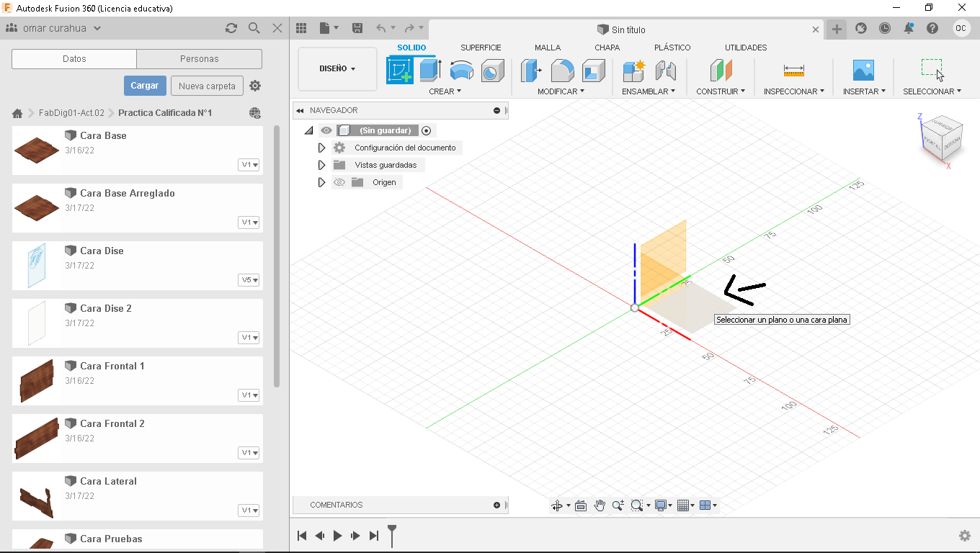Go to the home folder icon
Image resolution: width=980 pixels, height=553 pixels.
pos(18,113)
